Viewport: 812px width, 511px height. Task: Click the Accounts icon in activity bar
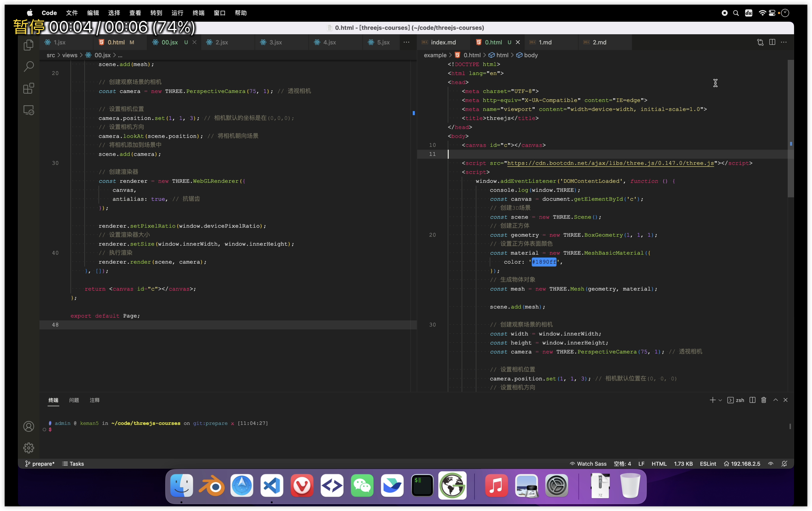point(29,426)
